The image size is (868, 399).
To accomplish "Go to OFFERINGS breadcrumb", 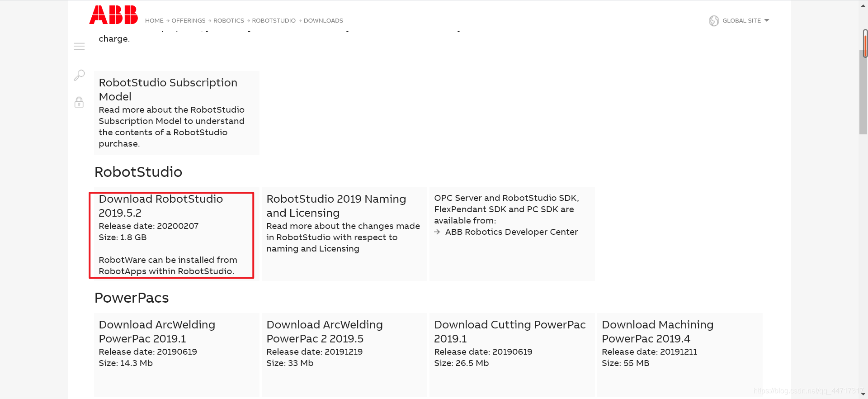I will (189, 21).
